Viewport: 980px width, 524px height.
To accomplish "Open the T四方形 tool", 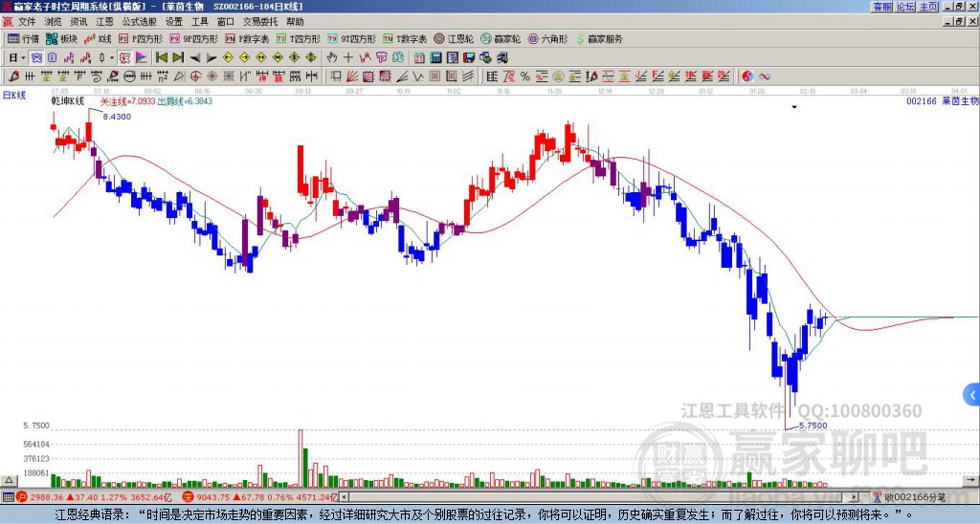I will (299, 38).
